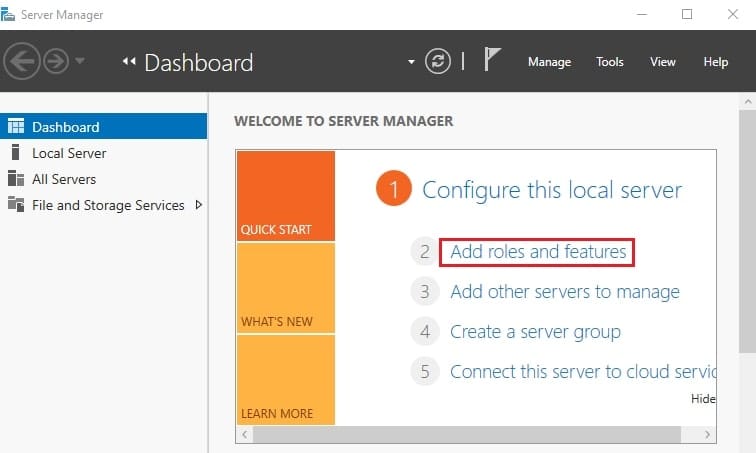756x453 pixels.
Task: Click Connect this server to cloud services
Action: coord(582,372)
